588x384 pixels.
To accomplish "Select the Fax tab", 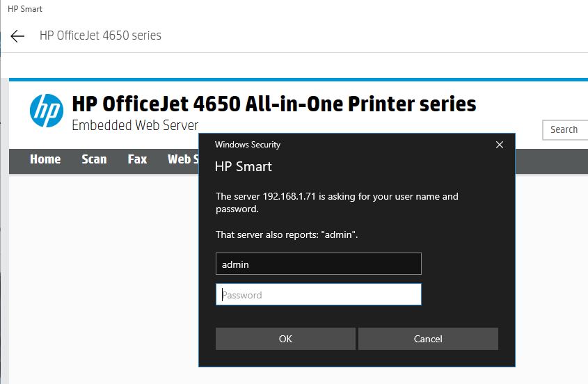I will click(x=137, y=159).
